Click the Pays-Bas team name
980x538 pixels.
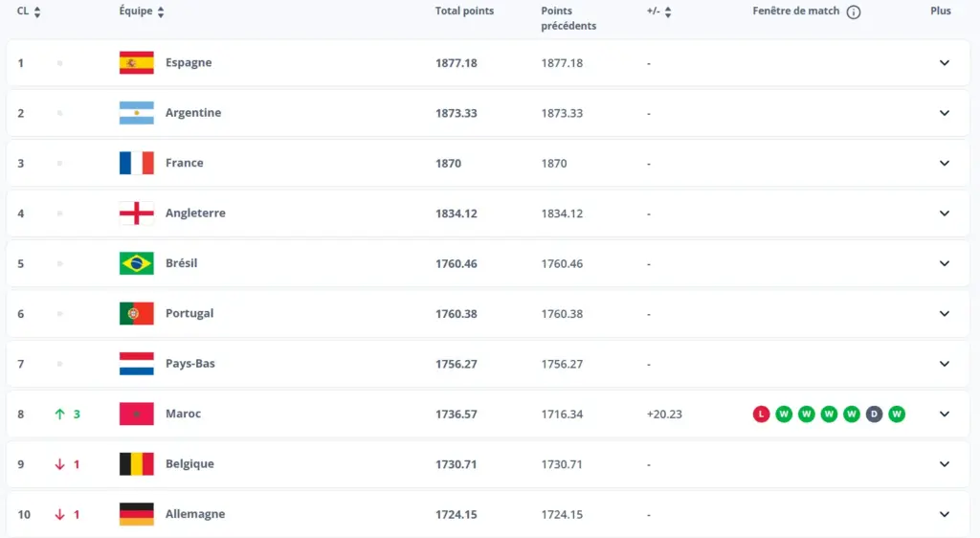[x=190, y=364]
